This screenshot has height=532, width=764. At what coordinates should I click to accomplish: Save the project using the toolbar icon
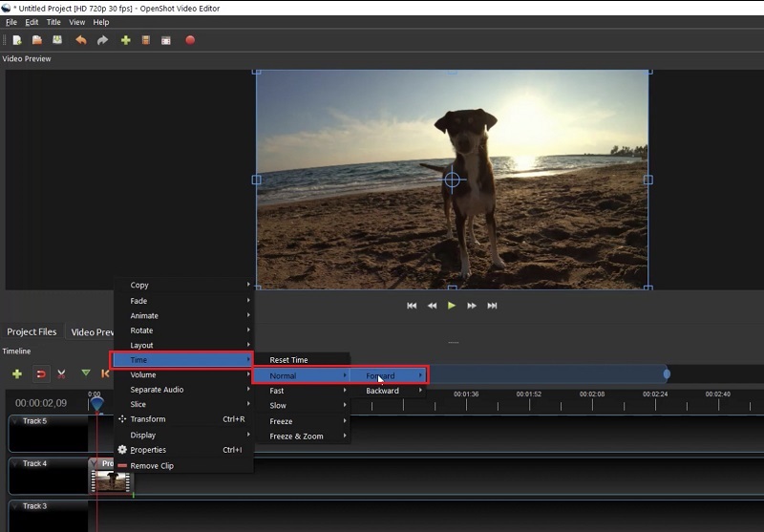point(57,40)
